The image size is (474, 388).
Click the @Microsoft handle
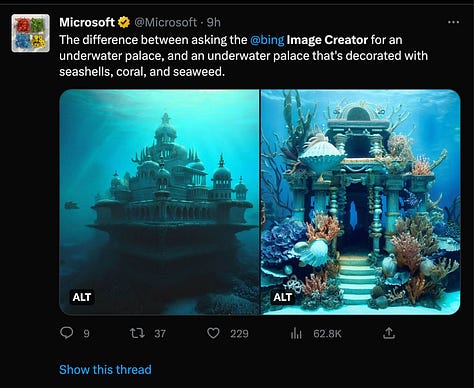(x=166, y=22)
